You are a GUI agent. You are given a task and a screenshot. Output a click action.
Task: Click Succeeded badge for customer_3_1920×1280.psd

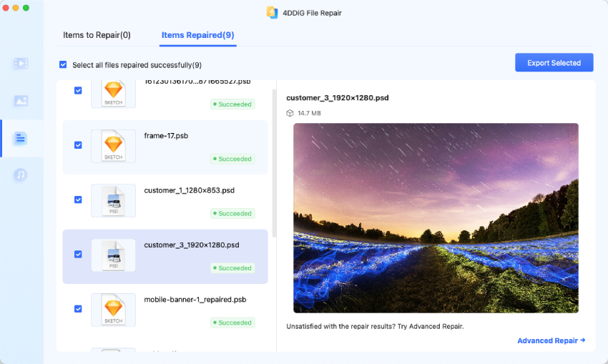click(232, 268)
